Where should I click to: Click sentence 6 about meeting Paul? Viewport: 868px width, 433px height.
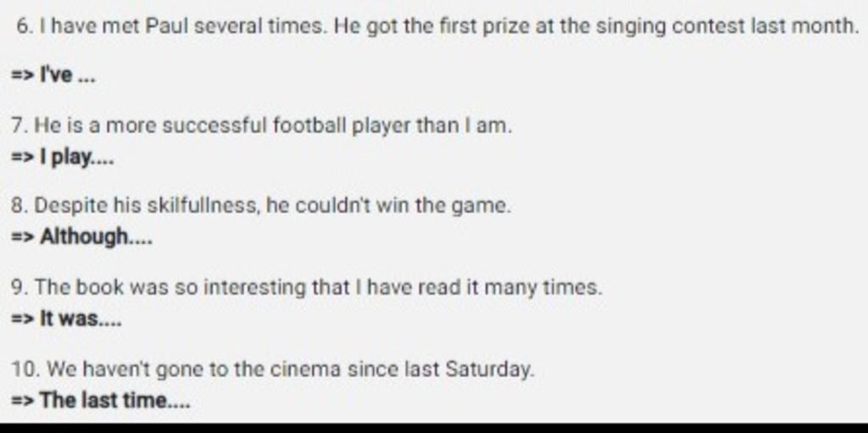(437, 26)
